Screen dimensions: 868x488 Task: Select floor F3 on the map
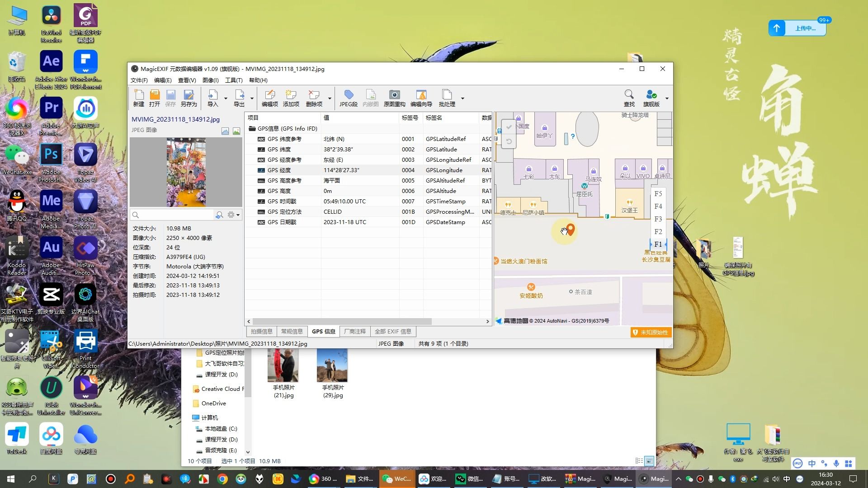tap(658, 219)
